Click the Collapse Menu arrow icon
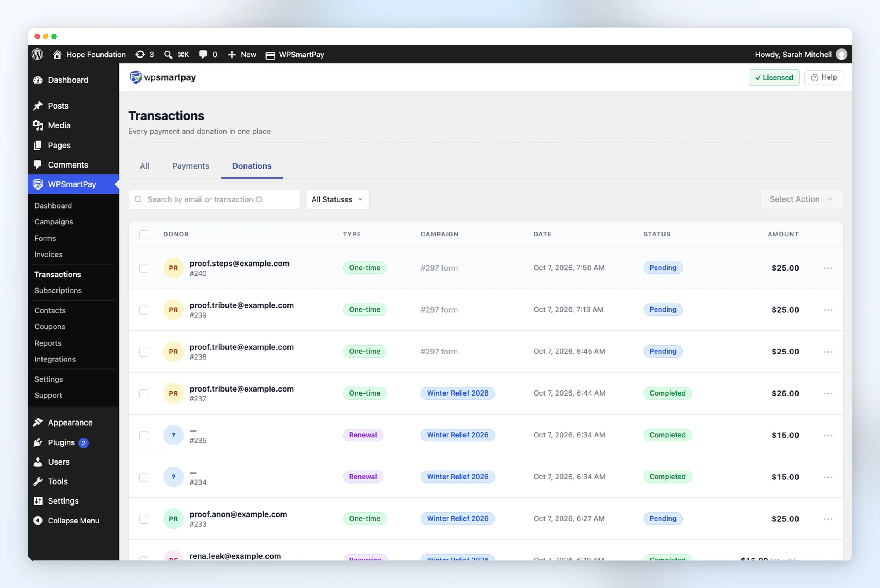Image resolution: width=880 pixels, height=588 pixels. click(38, 521)
